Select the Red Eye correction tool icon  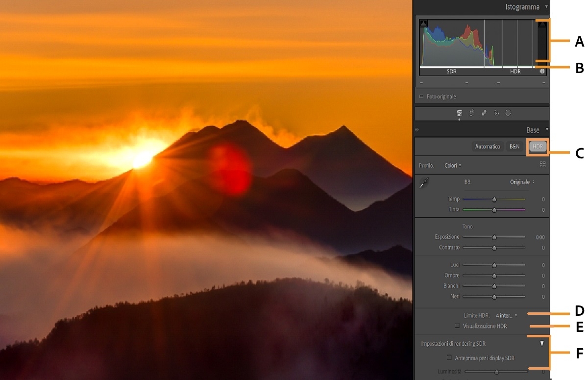click(496, 113)
